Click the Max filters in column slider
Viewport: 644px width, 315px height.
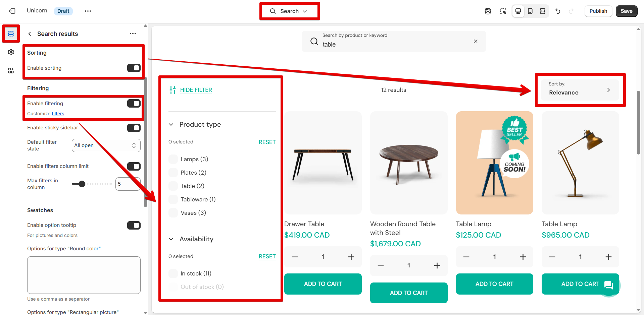[92, 184]
